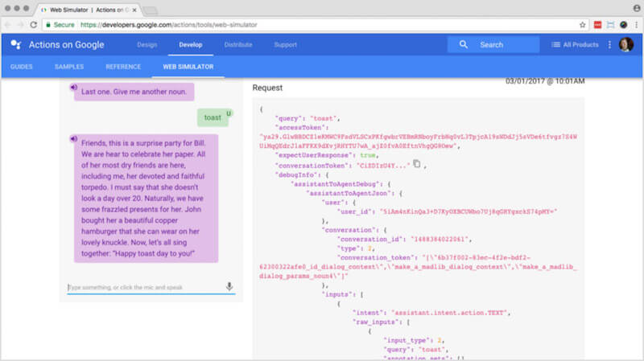The height and width of the screenshot is (361, 644).
Task: Click the crop-style extension icon in browser toolbar
Action: pyautogui.click(x=611, y=25)
